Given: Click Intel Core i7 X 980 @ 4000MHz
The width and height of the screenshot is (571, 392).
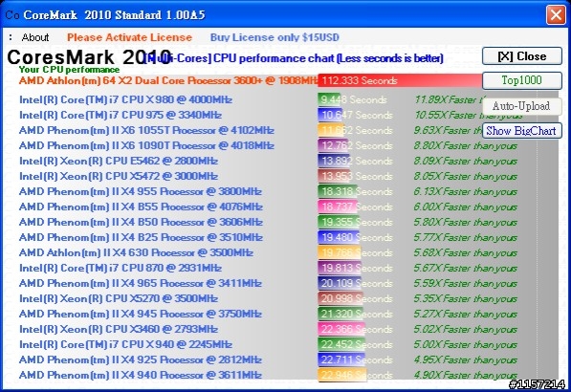Looking at the screenshot, I should pyautogui.click(x=125, y=99).
